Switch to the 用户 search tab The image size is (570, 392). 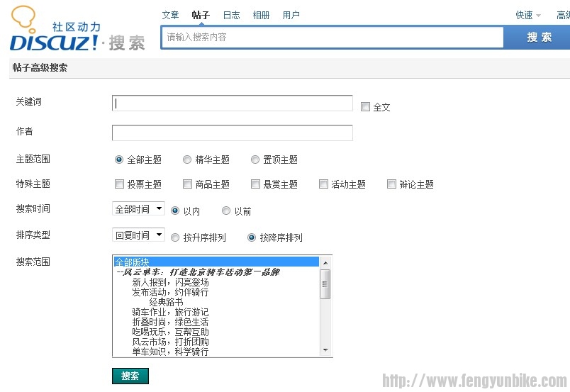291,16
